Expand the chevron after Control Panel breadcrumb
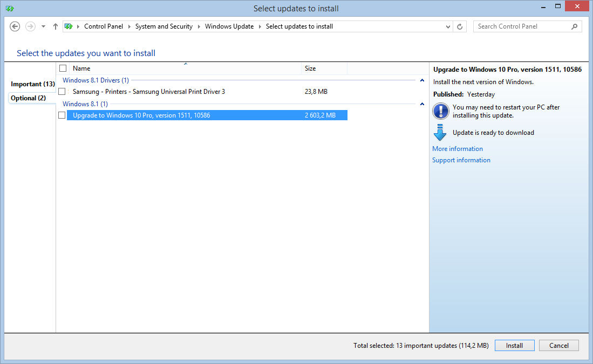This screenshot has width=593, height=364. [129, 26]
